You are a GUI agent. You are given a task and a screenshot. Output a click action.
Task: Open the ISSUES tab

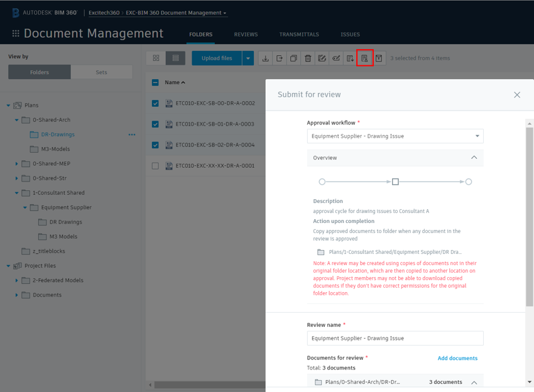click(350, 35)
